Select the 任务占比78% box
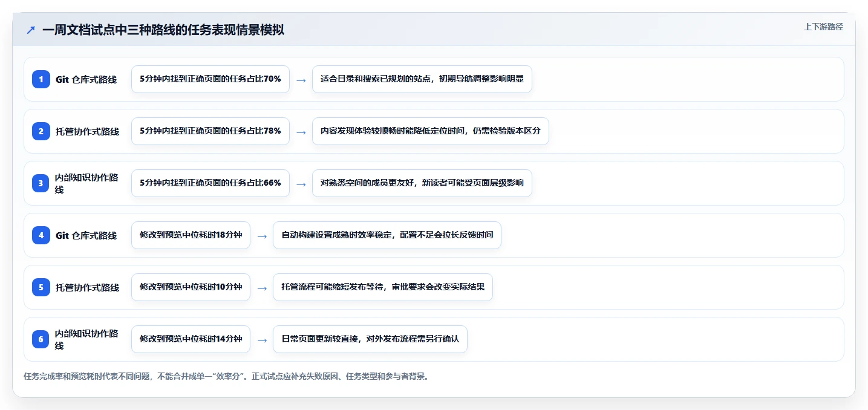Viewport: 868px width, 410px height. click(x=210, y=131)
